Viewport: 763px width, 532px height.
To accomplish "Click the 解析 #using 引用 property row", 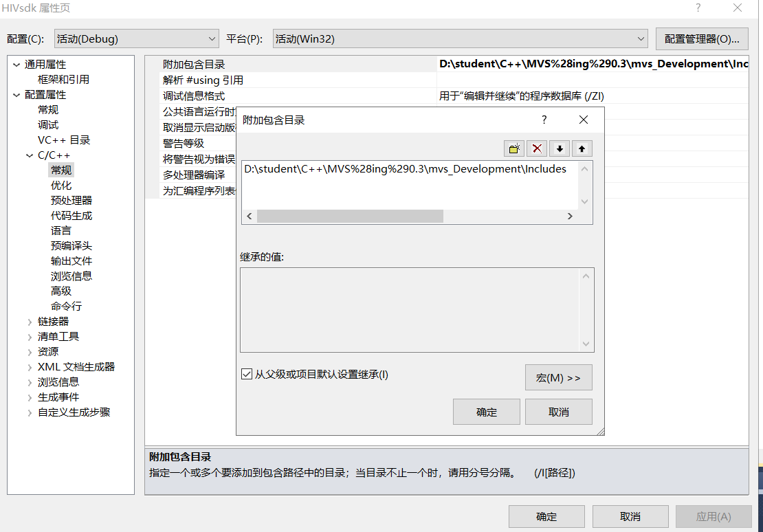I will [x=447, y=80].
